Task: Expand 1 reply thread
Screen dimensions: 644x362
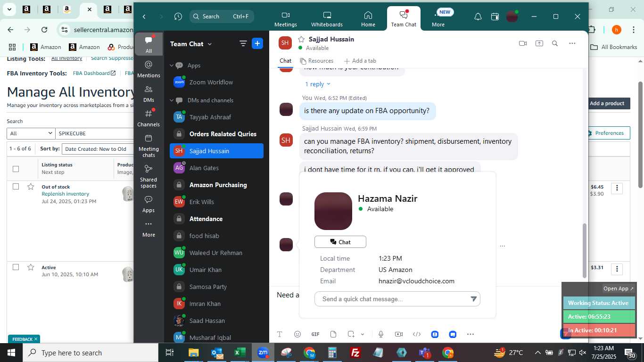Action: pyautogui.click(x=318, y=84)
